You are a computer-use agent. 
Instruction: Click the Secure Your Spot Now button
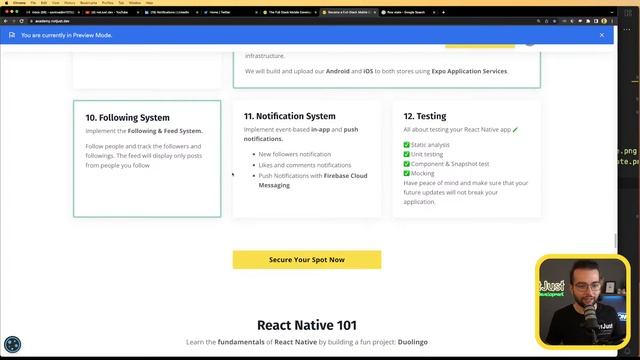coord(307,260)
